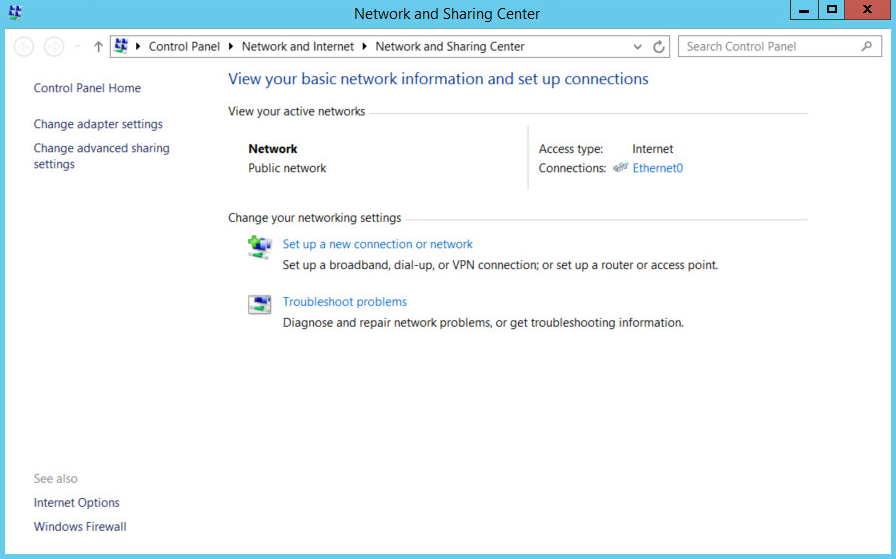Select Network and Sharing Center breadcrumb

click(x=450, y=46)
